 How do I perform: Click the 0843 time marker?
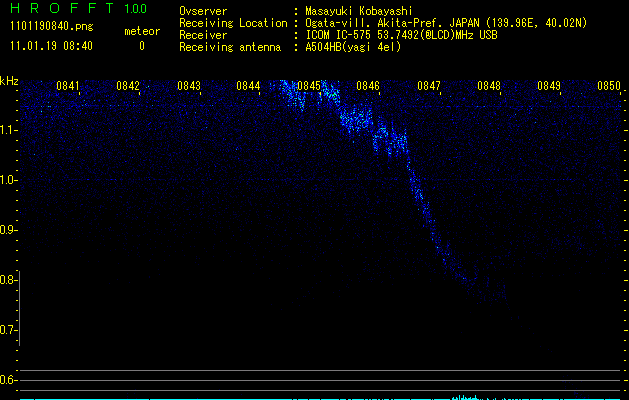[x=189, y=86]
